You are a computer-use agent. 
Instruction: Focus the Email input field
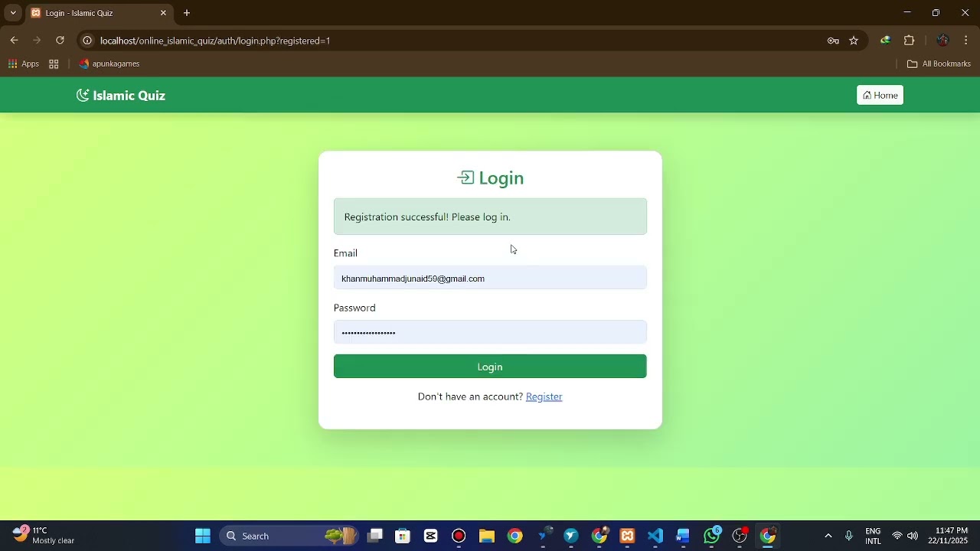pos(490,278)
